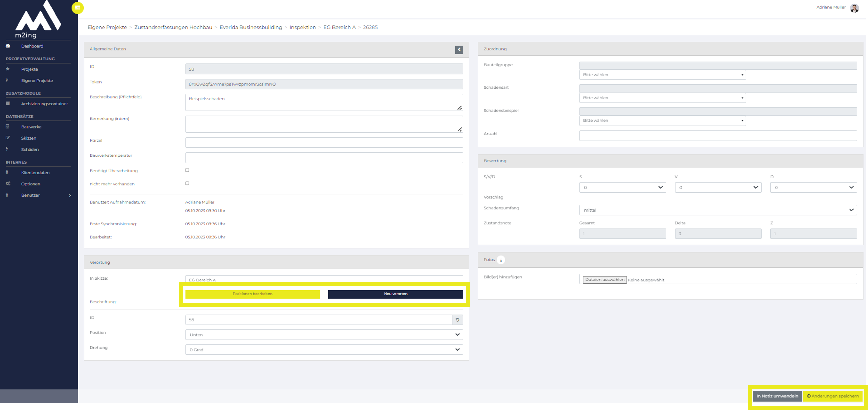Viewport: 868px width, 410px height.
Task: Click the Dashboard icon in sidebar
Action: click(x=8, y=46)
